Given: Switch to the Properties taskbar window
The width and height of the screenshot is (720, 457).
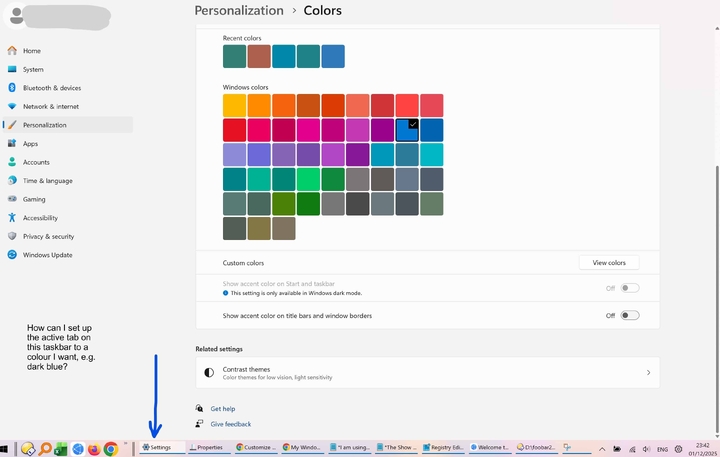Looking at the screenshot, I should point(209,447).
